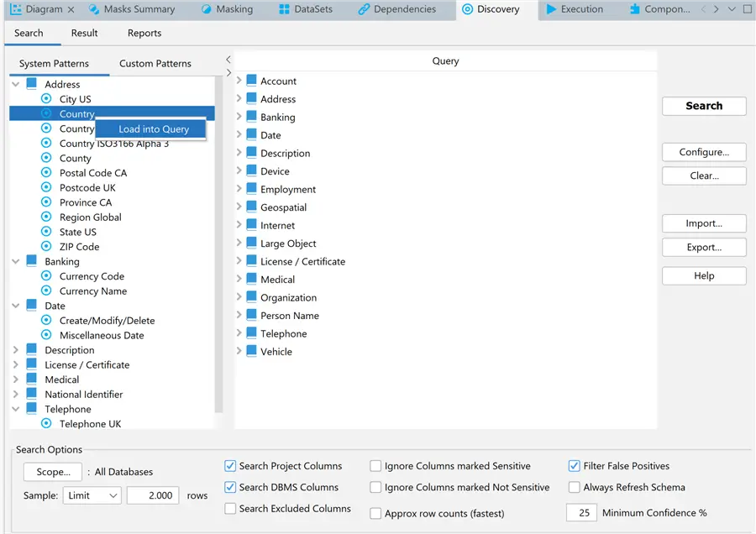Click the Create/Modify/Delete pattern icon

point(46,320)
